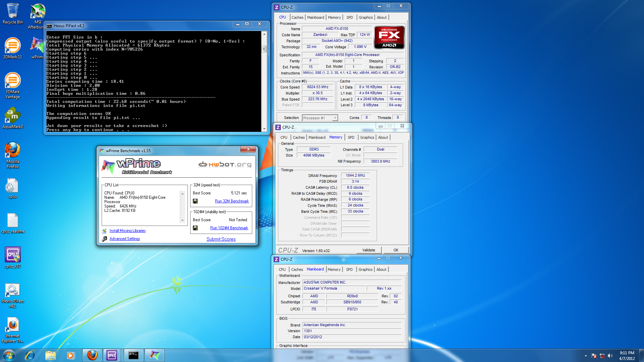Show hidden tray icons arrow

[586, 356]
